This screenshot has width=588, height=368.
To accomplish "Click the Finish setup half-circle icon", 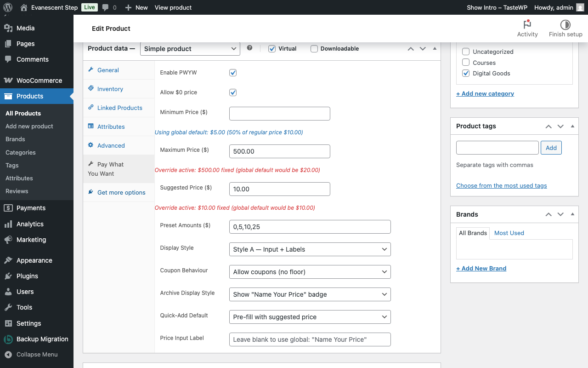I will (565, 24).
